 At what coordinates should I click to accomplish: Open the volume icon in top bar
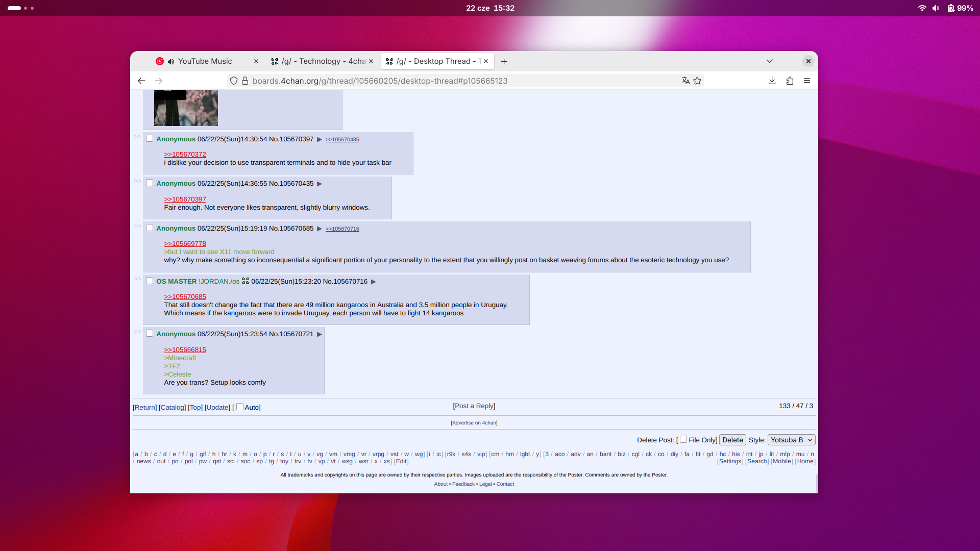pyautogui.click(x=936, y=8)
